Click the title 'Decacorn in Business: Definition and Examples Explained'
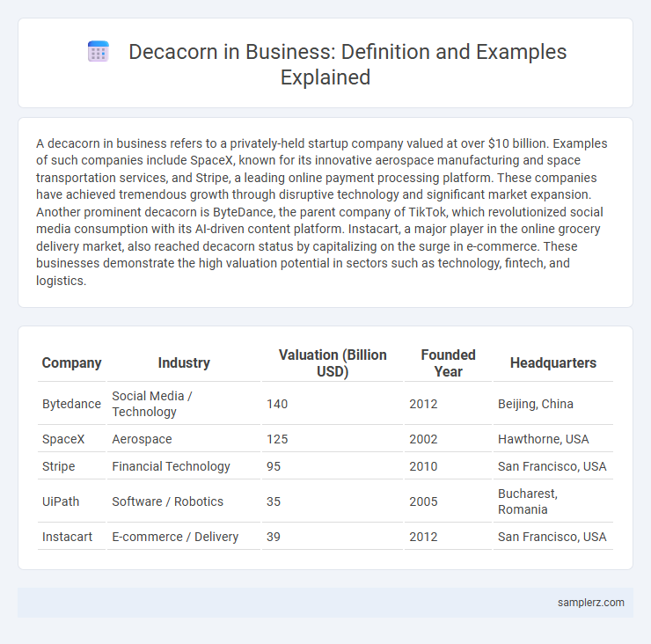The image size is (651, 644). 347,64
